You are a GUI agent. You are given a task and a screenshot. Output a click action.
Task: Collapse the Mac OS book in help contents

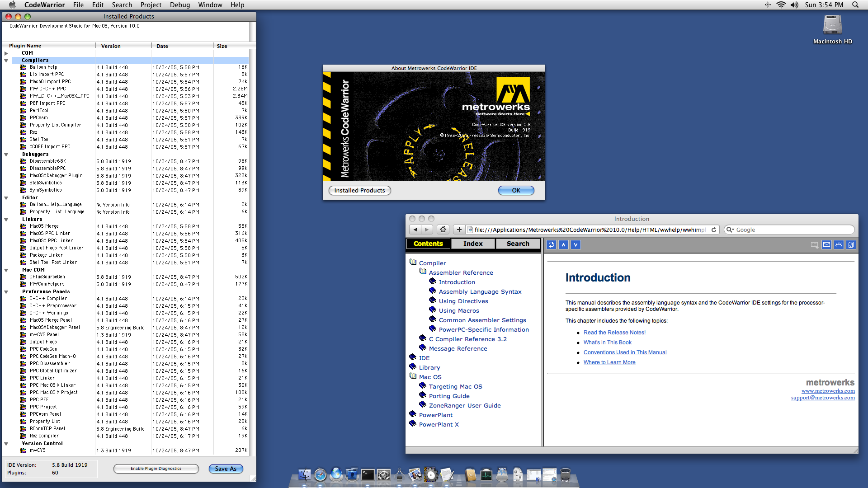click(x=413, y=376)
